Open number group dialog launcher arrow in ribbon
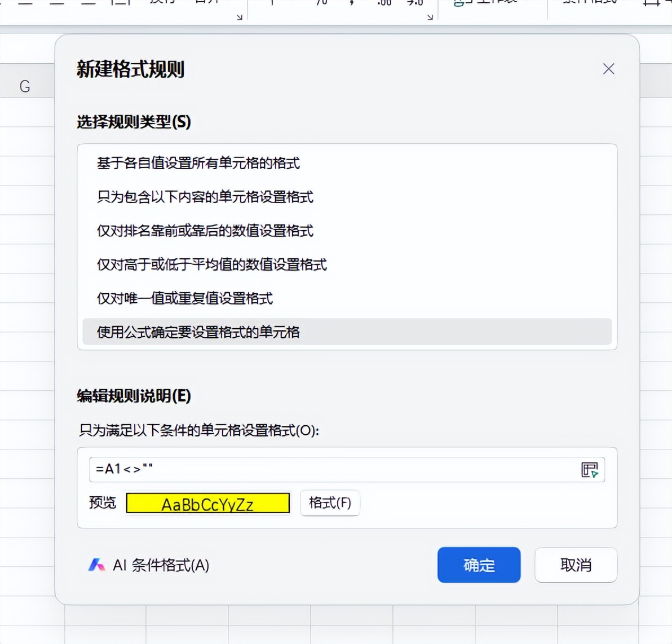 [430, 17]
